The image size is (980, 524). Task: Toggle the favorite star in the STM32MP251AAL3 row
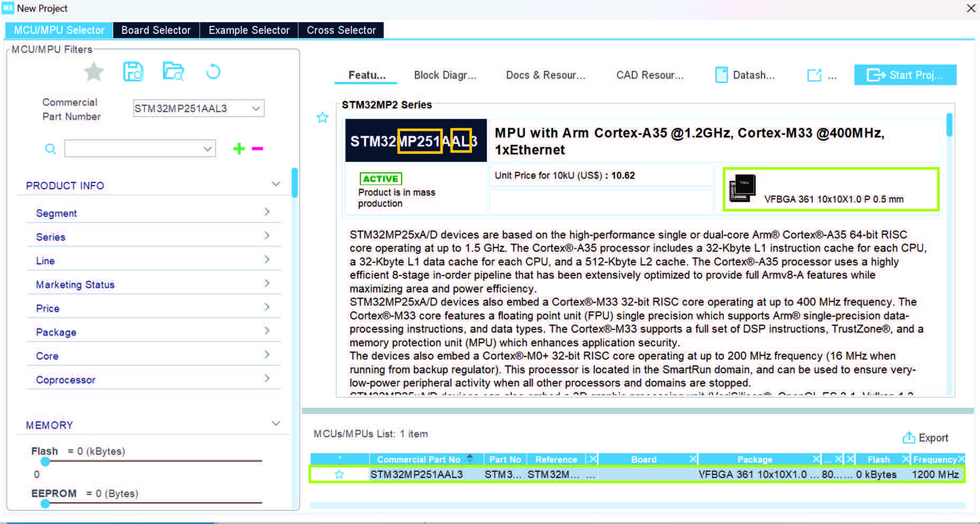click(339, 474)
